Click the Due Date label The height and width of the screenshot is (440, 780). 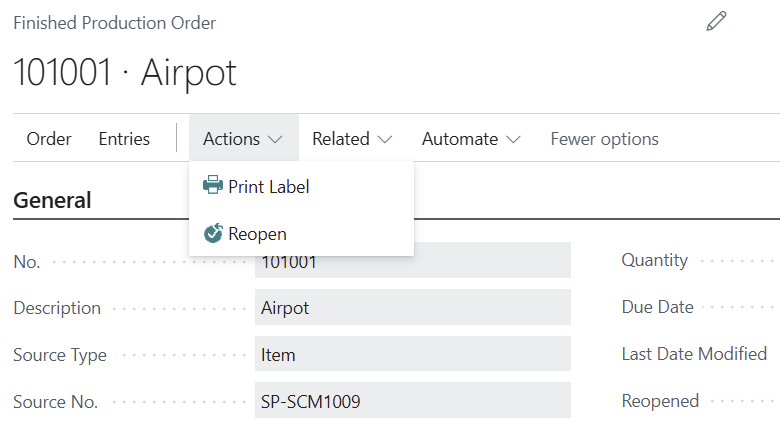[658, 307]
